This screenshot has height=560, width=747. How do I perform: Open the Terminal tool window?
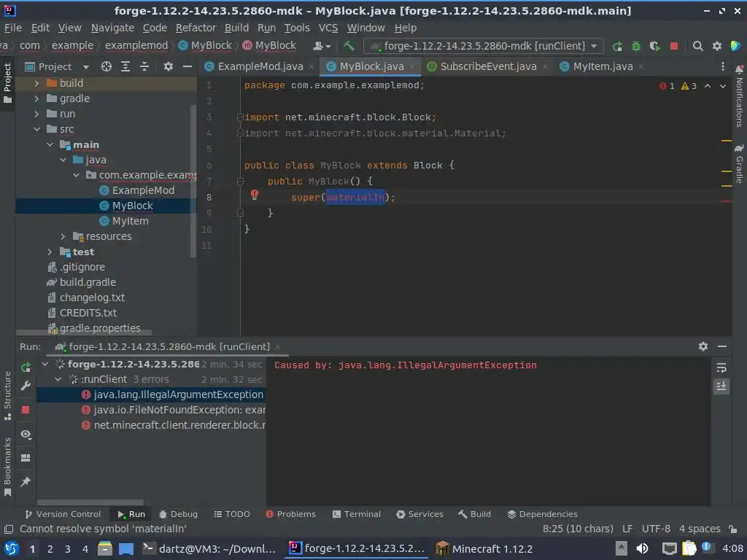[356, 514]
